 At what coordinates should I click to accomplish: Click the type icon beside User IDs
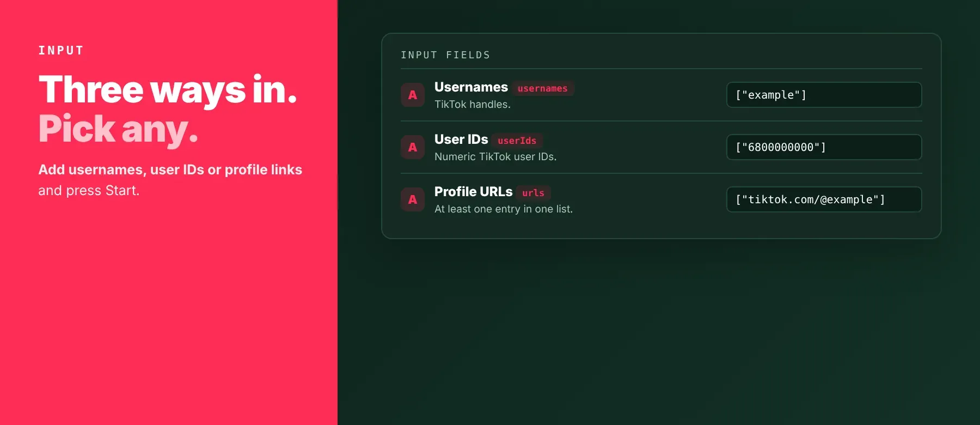[413, 147]
